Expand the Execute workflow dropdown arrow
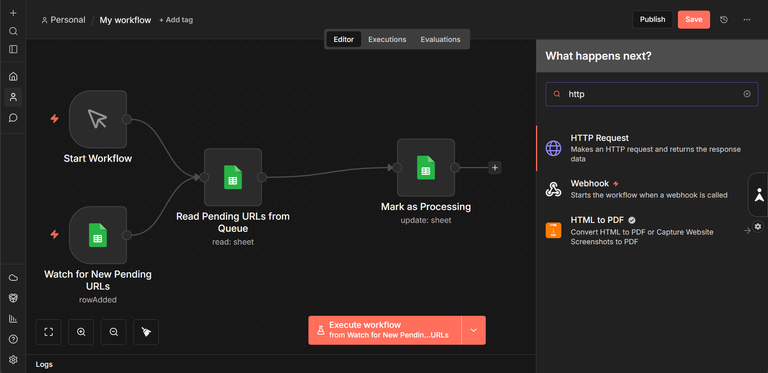Image resolution: width=768 pixels, height=373 pixels. [474, 330]
